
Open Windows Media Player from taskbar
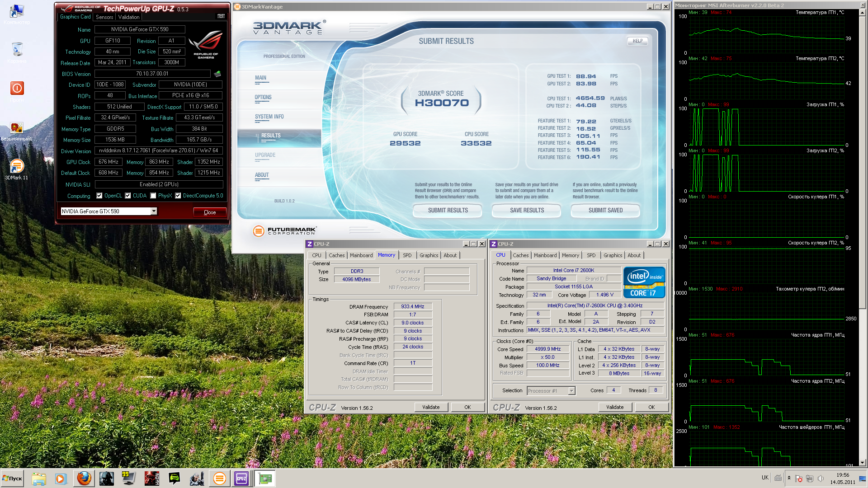click(x=61, y=478)
